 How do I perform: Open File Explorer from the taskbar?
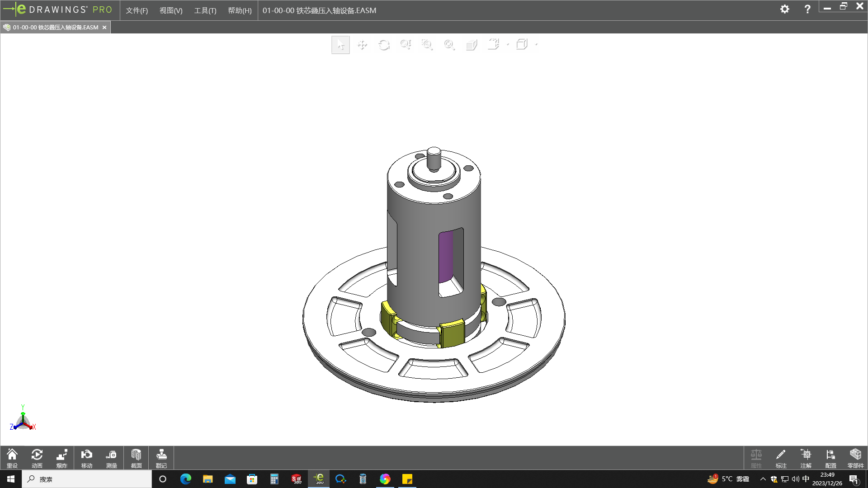point(208,479)
